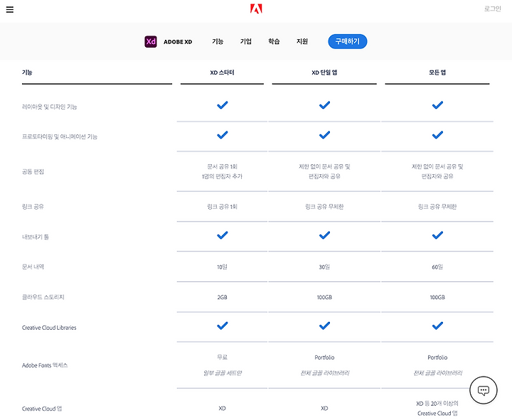
Task: Click 링크 공유 1회 cell
Action: pyautogui.click(x=222, y=207)
